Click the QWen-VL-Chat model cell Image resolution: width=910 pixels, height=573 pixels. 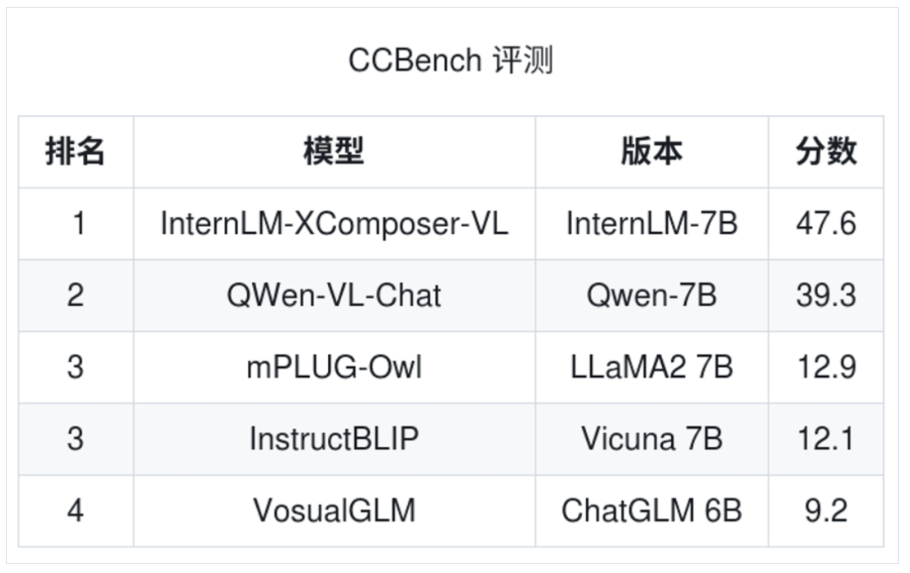click(x=334, y=295)
